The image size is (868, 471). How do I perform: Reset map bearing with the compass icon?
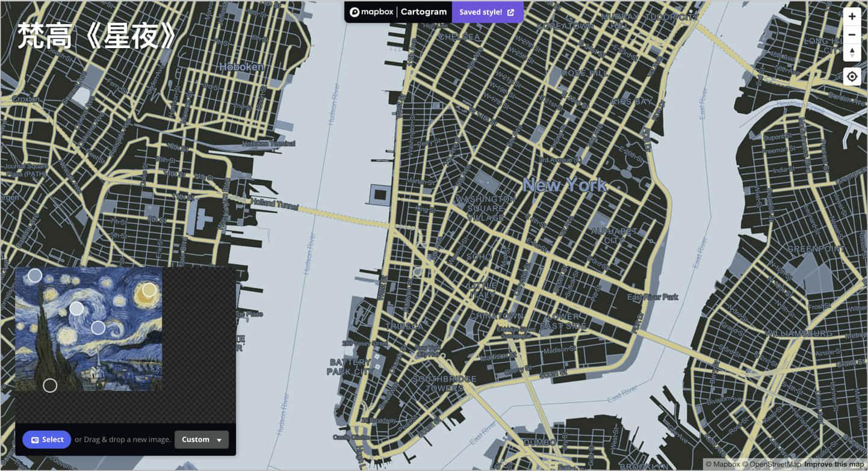[x=852, y=51]
